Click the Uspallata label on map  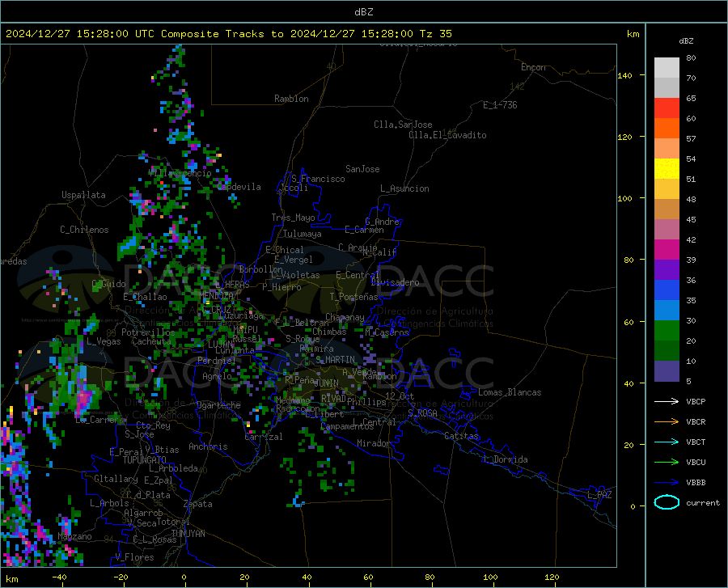[83, 195]
